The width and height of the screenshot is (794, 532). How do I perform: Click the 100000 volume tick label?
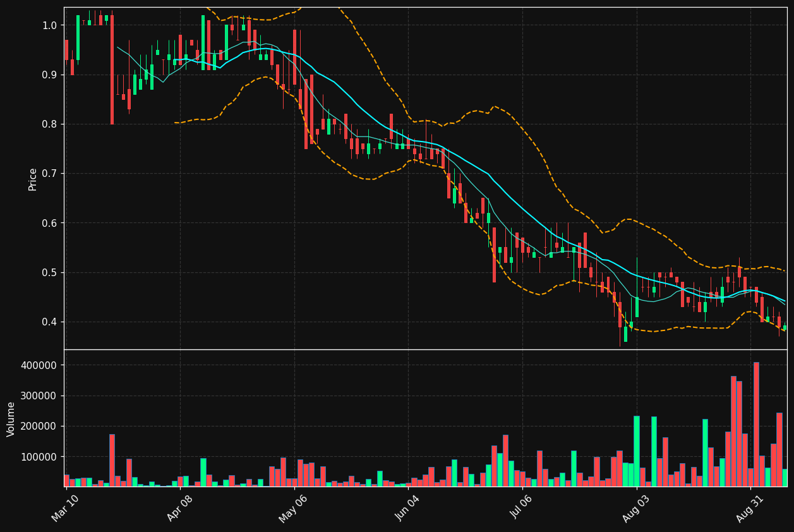pos(40,457)
